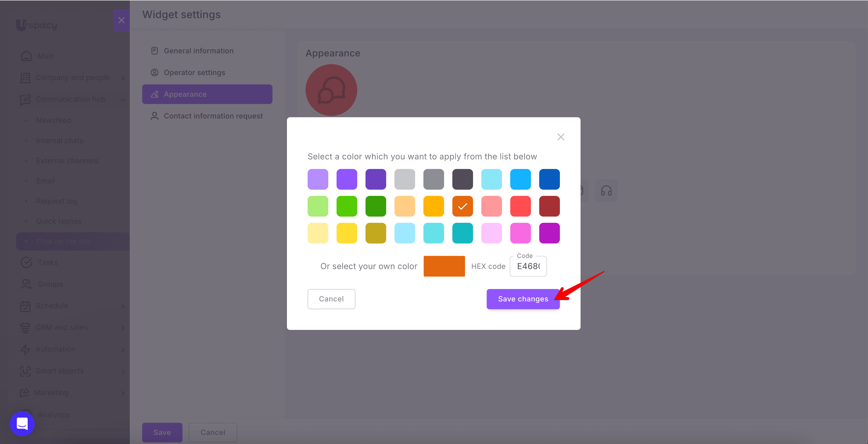Image resolution: width=868 pixels, height=444 pixels.
Task: Click the Marketing icon
Action: [24, 393]
